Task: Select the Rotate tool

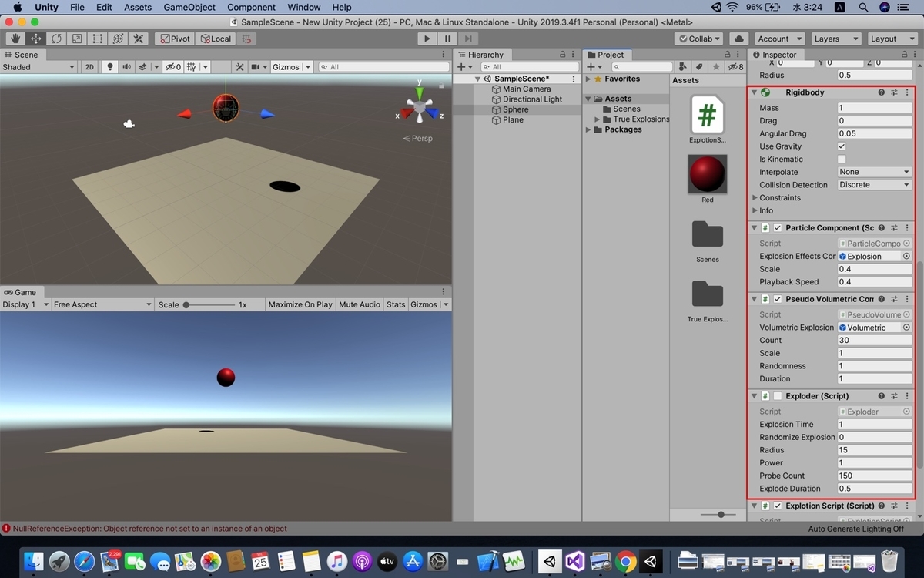Action: pos(56,39)
